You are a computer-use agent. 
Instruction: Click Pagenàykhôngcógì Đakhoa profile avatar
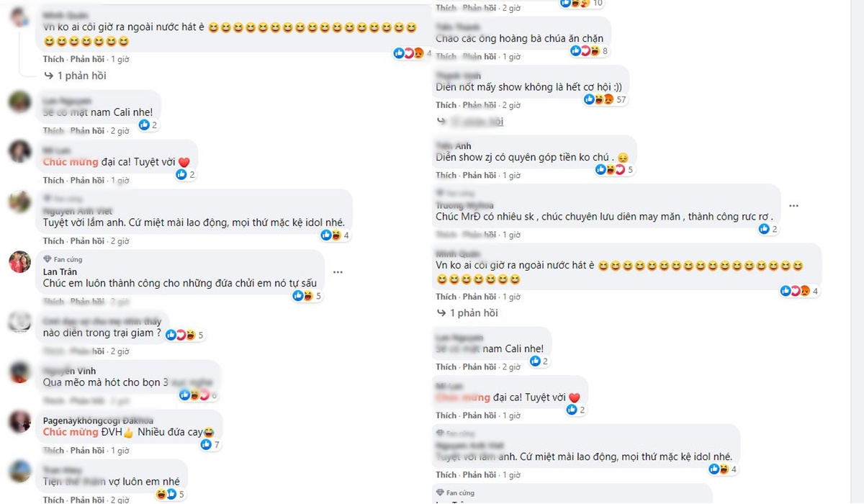click(x=19, y=421)
